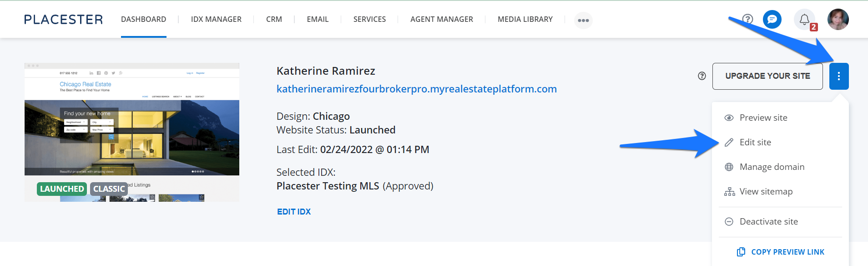Viewport: 868px width, 266px height.
Task: Toggle the blue three-dot site options menu
Action: (839, 76)
